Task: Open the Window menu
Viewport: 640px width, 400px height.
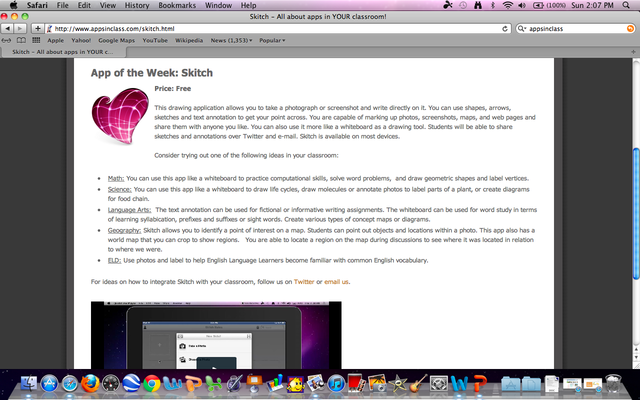Action: (218, 5)
